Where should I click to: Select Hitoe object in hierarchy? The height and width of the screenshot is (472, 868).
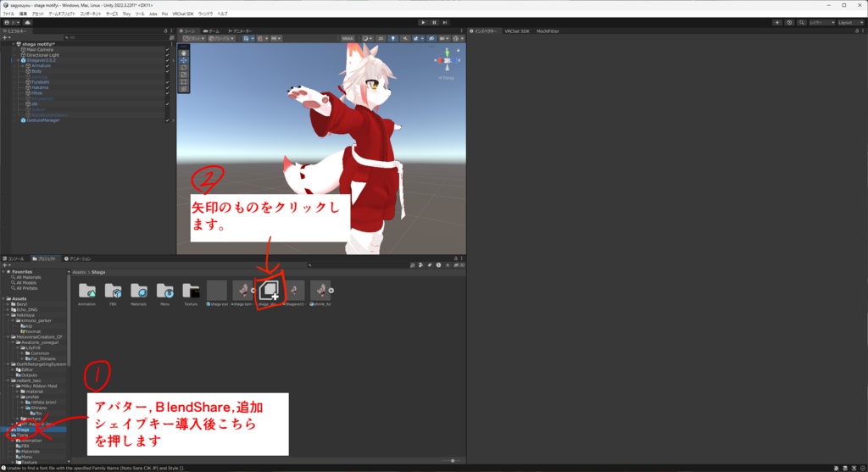click(36, 93)
